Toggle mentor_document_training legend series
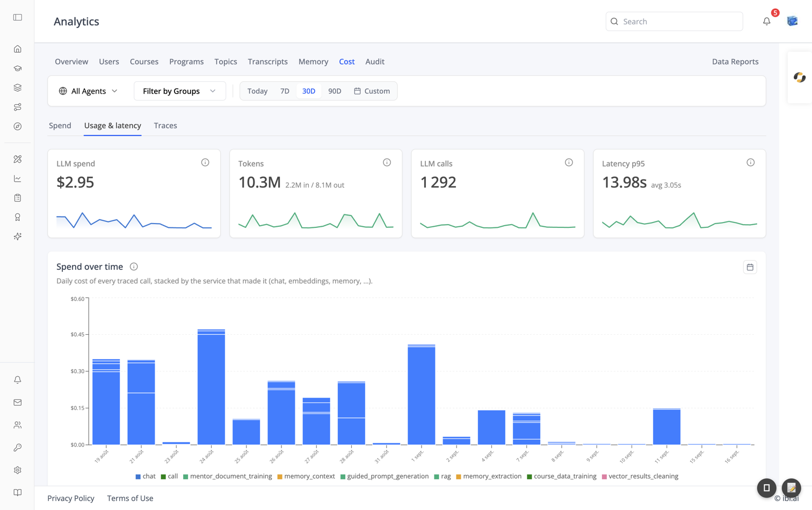The image size is (812, 510). (x=227, y=477)
